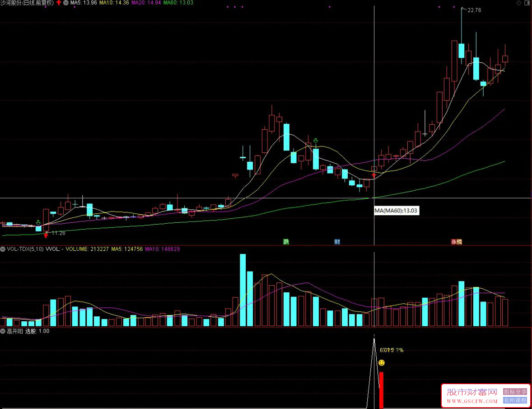
Task: Click the MA10: 14.36 legend value
Action: pyautogui.click(x=114, y=3)
